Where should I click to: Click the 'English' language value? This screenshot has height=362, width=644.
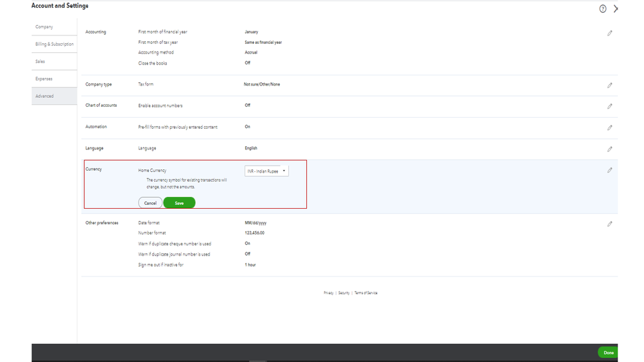251,148
